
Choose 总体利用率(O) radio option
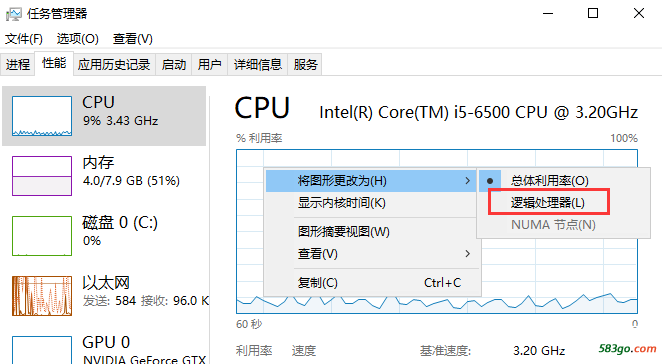pyautogui.click(x=549, y=181)
